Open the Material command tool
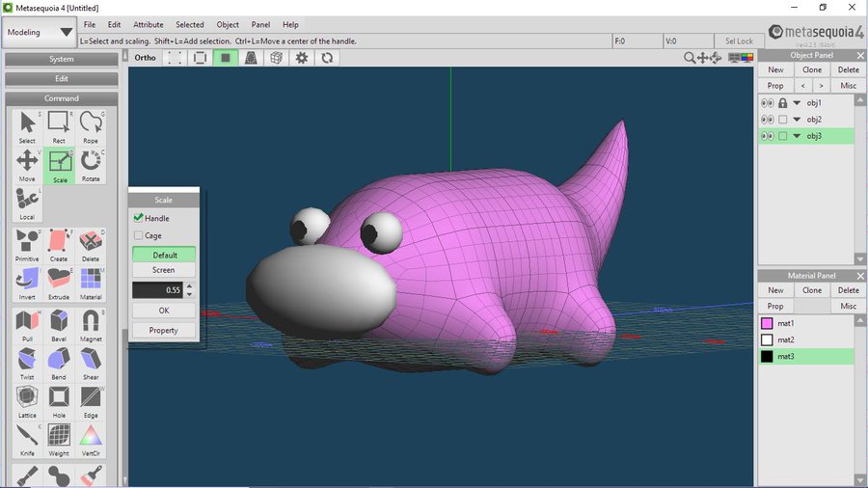 point(91,284)
